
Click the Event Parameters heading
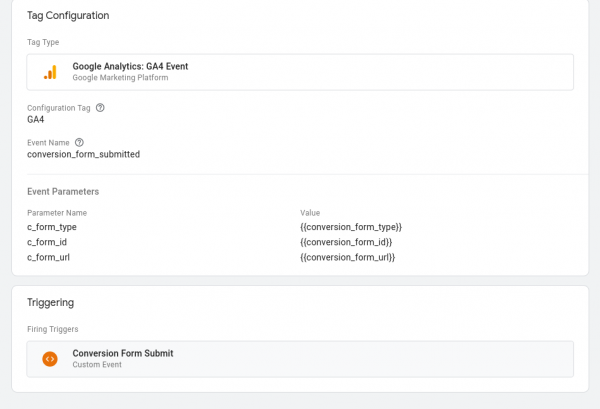[63, 191]
